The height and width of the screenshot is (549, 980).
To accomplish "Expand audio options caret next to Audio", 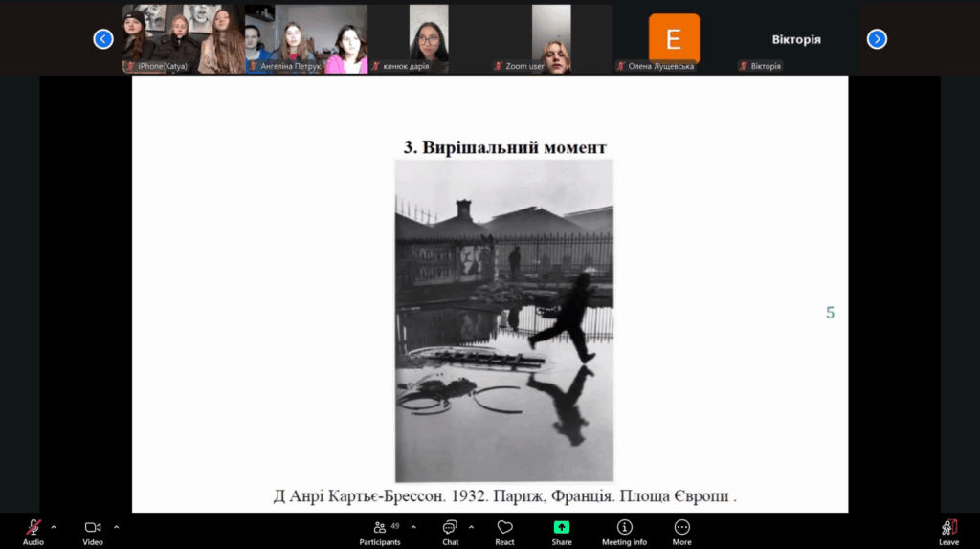I will coord(54,526).
